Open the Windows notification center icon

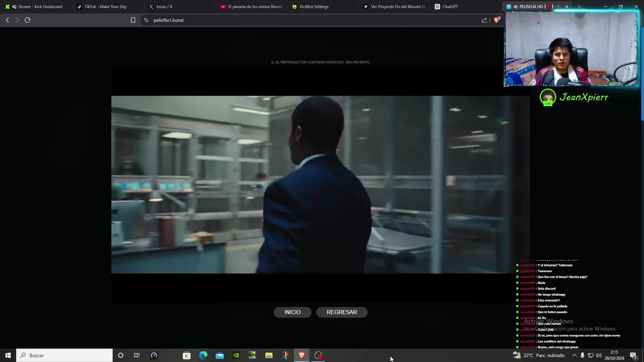click(633, 355)
